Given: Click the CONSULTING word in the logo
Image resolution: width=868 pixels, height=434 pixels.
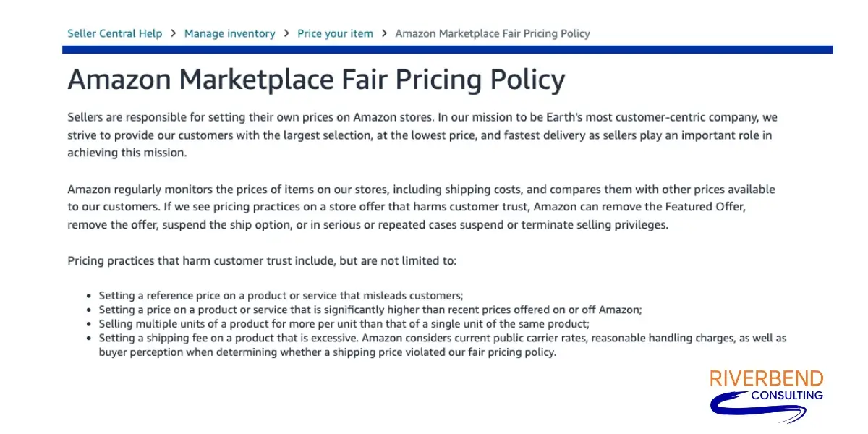Looking at the screenshot, I should (x=787, y=395).
